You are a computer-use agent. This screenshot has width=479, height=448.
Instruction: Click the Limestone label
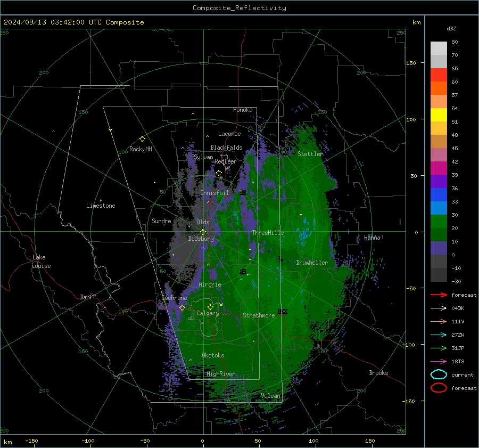(x=101, y=206)
